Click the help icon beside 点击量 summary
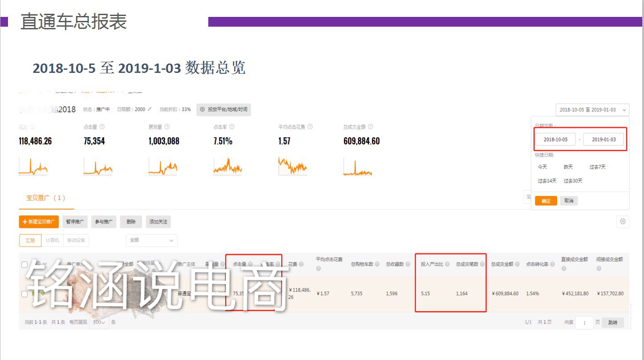The image size is (644, 360). tap(102, 127)
